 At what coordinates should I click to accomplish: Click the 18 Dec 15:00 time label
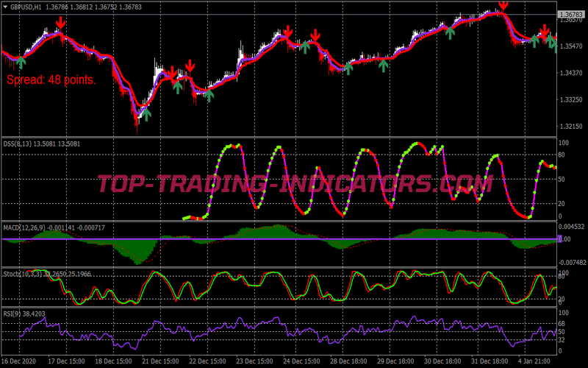pos(113,361)
